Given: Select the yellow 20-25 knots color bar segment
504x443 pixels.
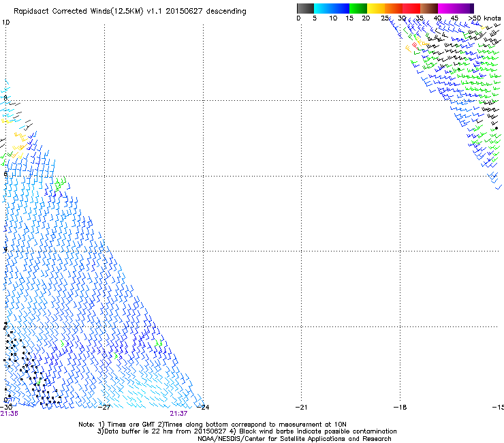Looking at the screenshot, I should coord(376,8).
